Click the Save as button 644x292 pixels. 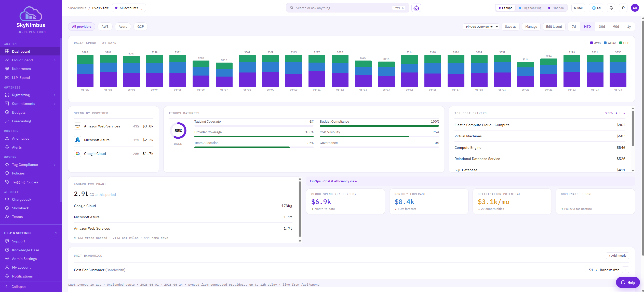(511, 26)
